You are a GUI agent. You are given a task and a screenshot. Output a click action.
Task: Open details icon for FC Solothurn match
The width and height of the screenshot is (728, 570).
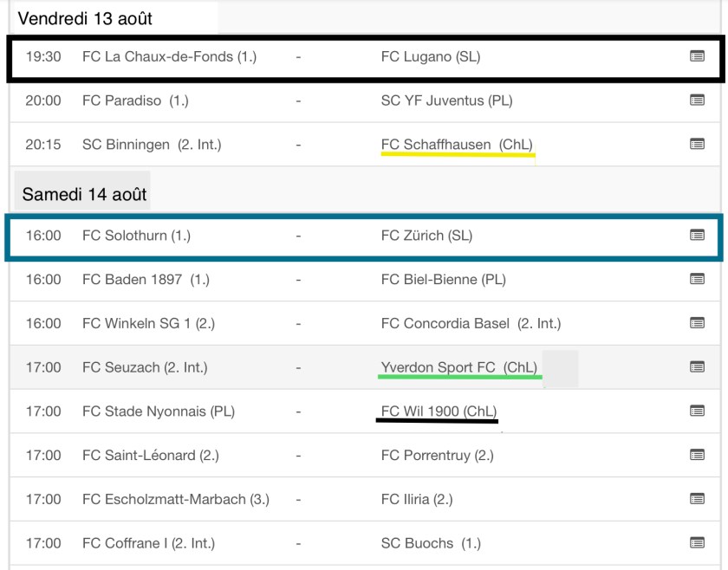click(x=697, y=235)
